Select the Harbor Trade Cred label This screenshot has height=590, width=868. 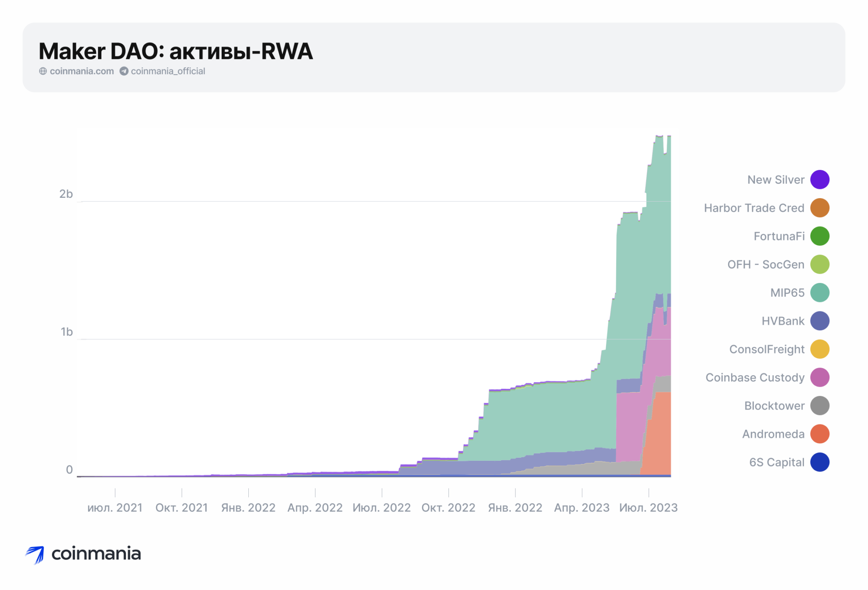coord(754,208)
